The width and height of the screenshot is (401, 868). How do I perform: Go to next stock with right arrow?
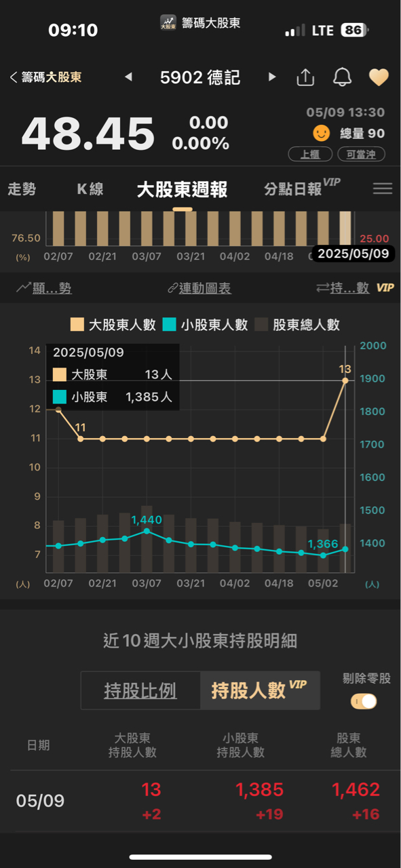click(272, 77)
